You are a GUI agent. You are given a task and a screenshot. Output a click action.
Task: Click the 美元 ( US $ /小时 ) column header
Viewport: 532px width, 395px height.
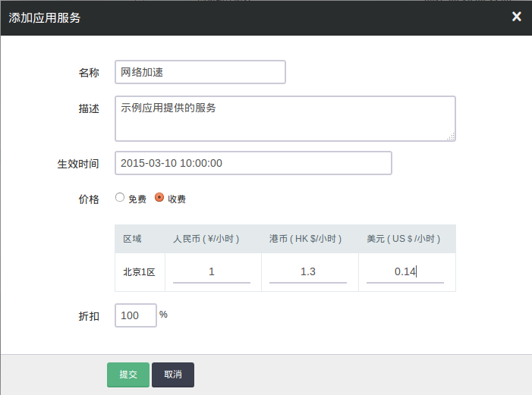[x=403, y=239]
